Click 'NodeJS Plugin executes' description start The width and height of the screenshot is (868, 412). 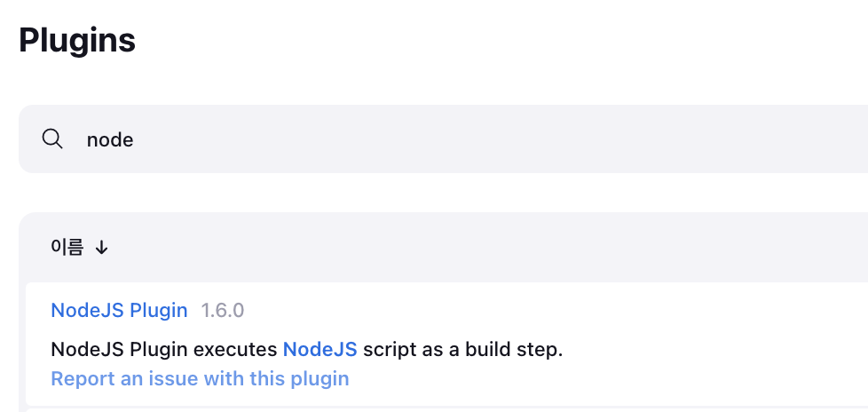[164, 350]
